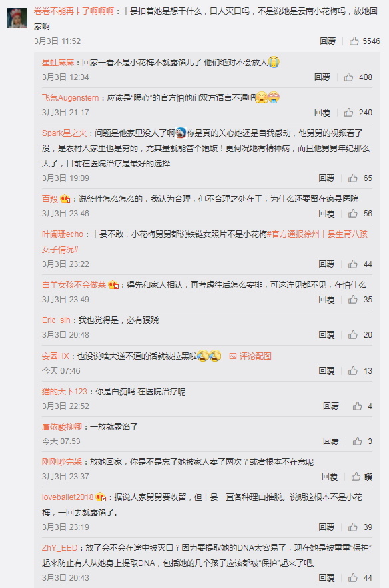Open 叶阑珊echo user profile
The image size is (389, 588).
62,234
